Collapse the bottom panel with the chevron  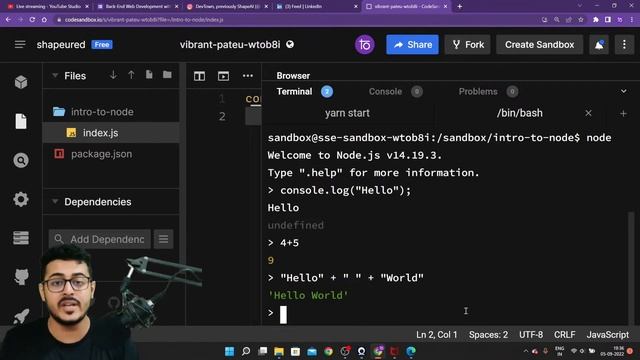624,91
